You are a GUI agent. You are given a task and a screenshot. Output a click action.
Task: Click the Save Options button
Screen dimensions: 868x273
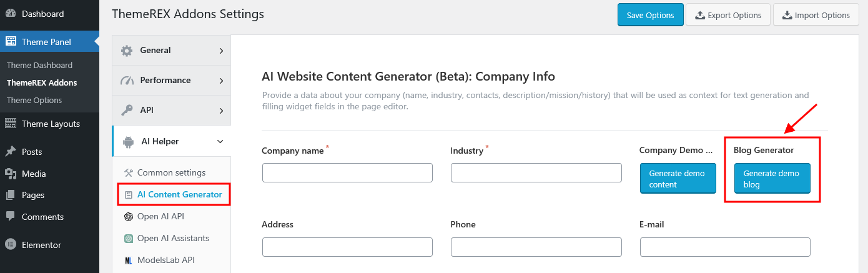pyautogui.click(x=650, y=15)
